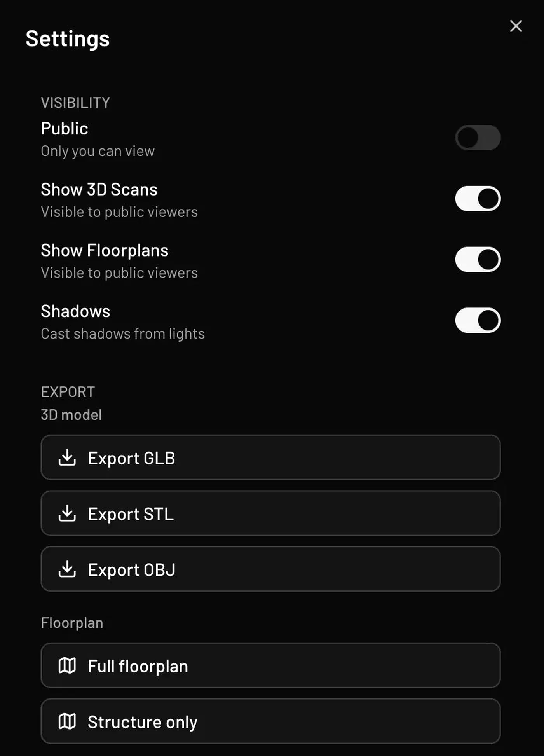Export the model as GLB
Image resolution: width=544 pixels, height=756 pixels.
[x=270, y=457]
